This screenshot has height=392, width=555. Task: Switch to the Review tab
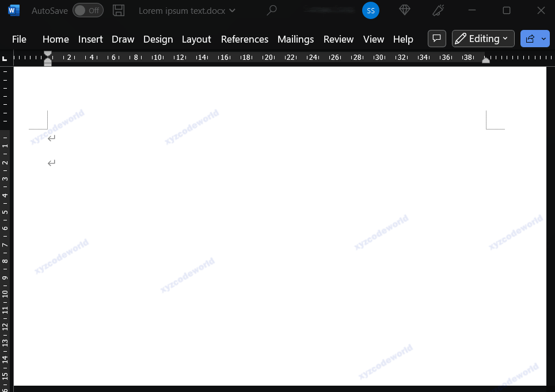pos(339,39)
